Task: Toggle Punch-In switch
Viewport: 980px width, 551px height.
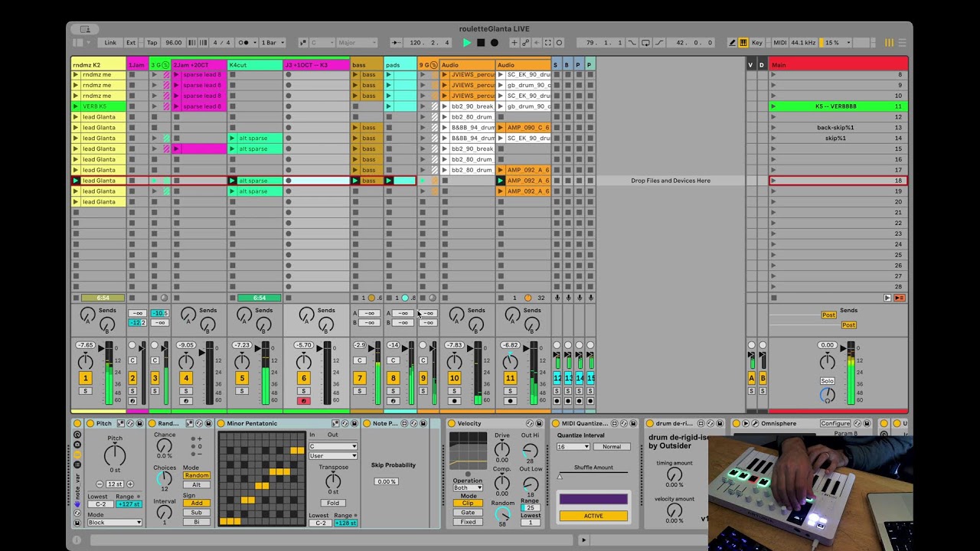Action: pyautogui.click(x=632, y=43)
